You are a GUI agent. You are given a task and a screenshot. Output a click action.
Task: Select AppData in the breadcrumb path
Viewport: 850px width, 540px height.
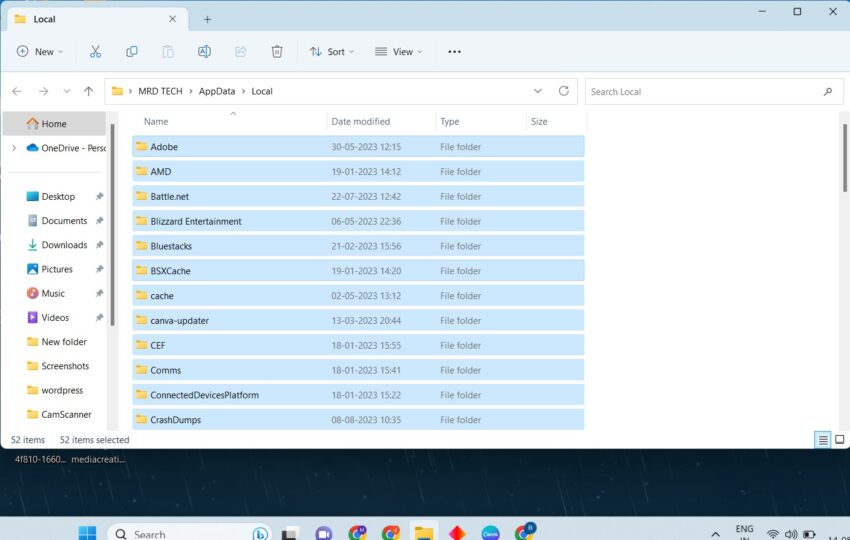pyautogui.click(x=217, y=91)
